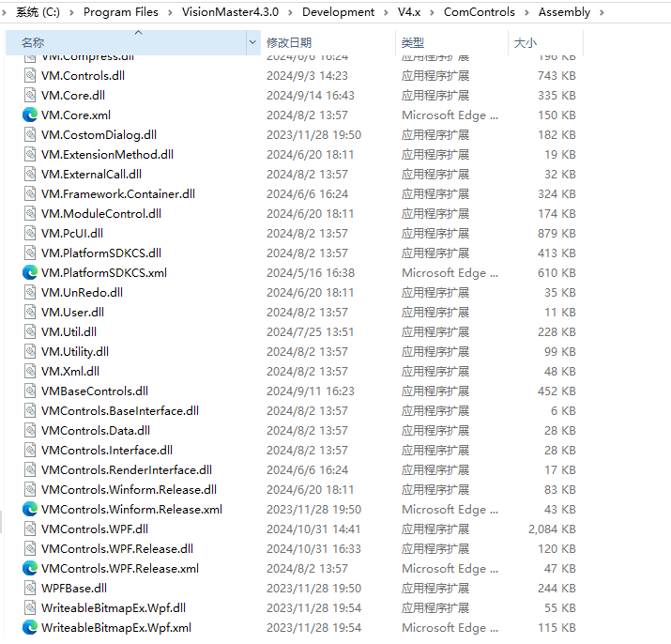Click the VMBaseControls.dll file icon
The image size is (671, 644).
(30, 391)
